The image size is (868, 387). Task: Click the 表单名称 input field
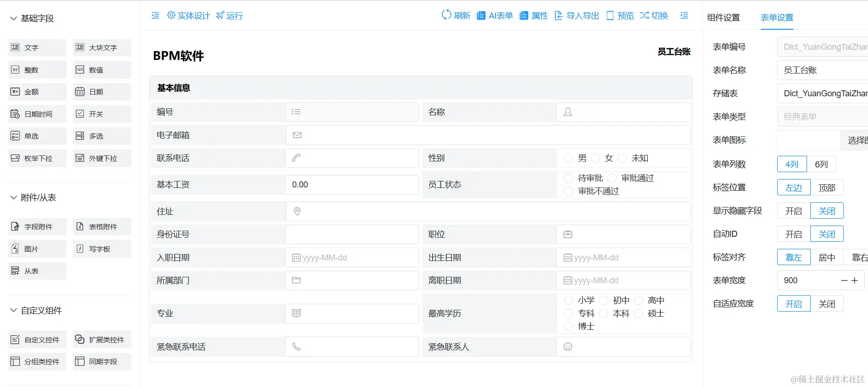pyautogui.click(x=822, y=70)
